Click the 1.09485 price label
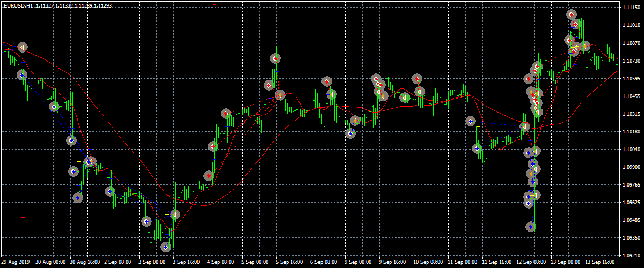Viewport: 644px width, 268px height. tap(631, 220)
